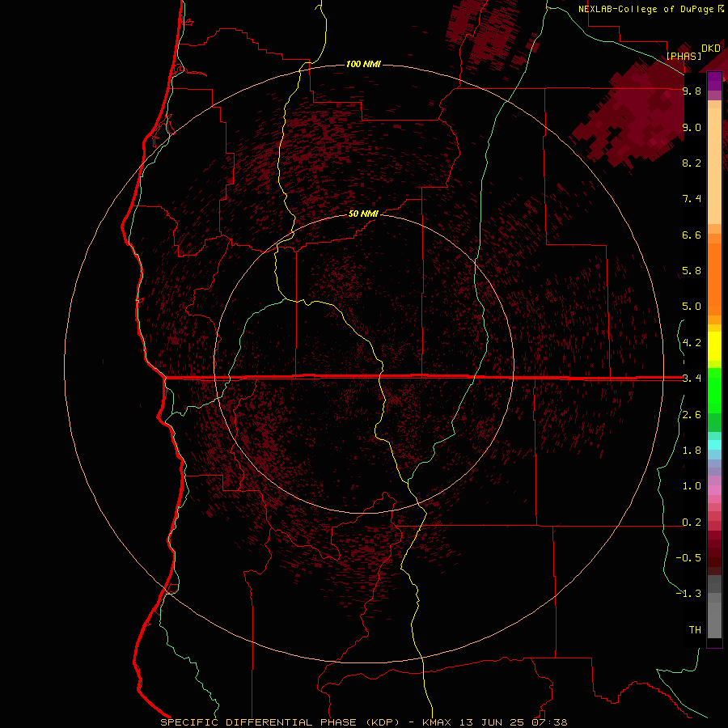Click the 1.0 scale value
Screen dimensions: 728x728
point(692,487)
